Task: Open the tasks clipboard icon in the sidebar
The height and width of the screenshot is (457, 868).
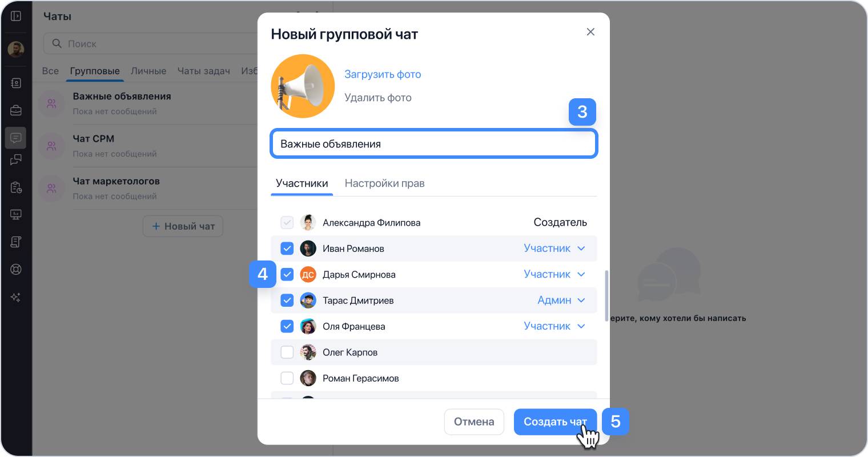Action: pos(16,187)
